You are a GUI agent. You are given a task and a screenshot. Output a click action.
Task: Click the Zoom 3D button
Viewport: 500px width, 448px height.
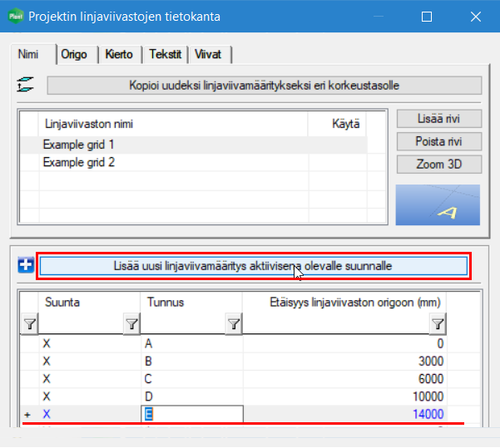click(x=438, y=165)
